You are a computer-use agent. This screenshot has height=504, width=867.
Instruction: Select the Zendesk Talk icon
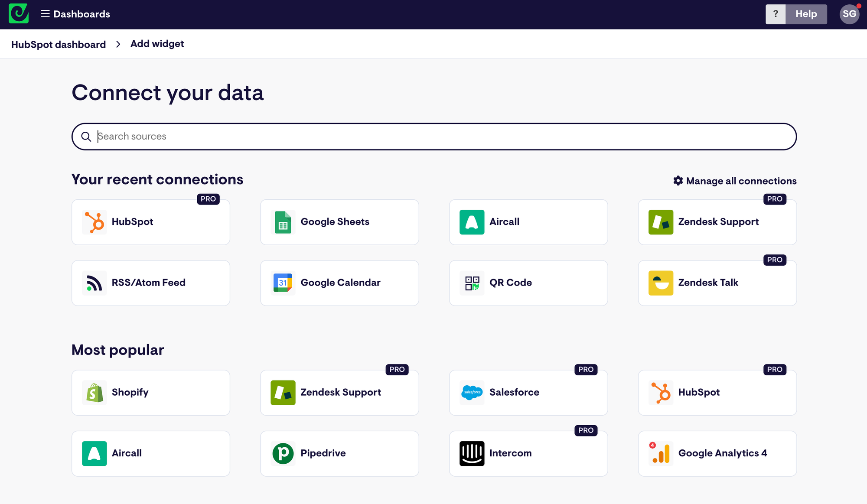point(661,283)
